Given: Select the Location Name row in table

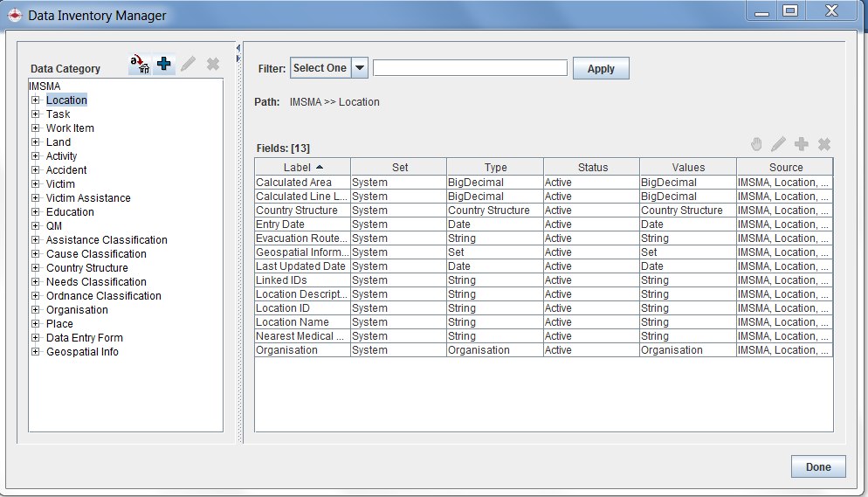Looking at the screenshot, I should click(x=293, y=322).
